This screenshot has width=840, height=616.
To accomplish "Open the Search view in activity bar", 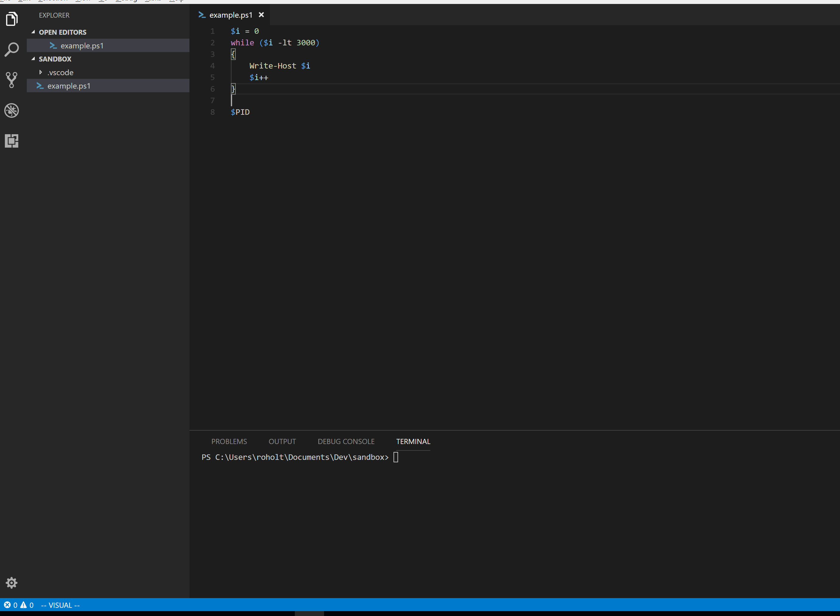I will 12,49.
